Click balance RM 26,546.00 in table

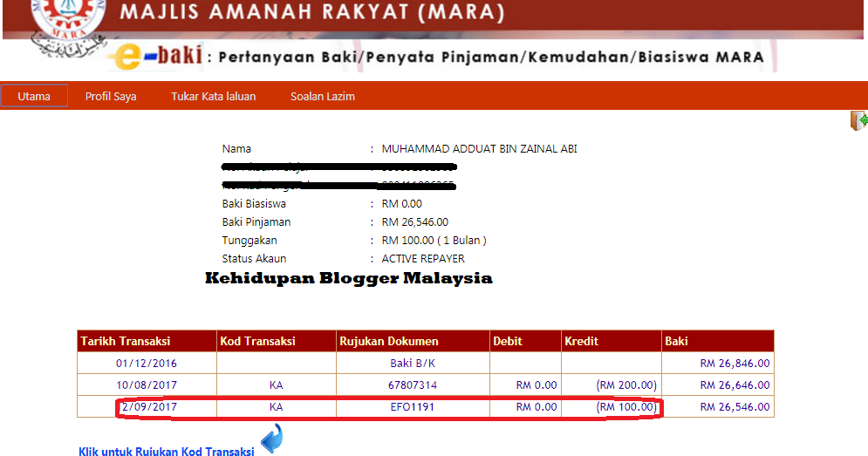735,407
